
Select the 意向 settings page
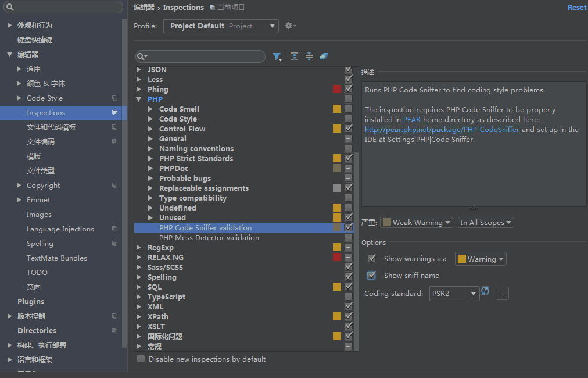pos(34,287)
